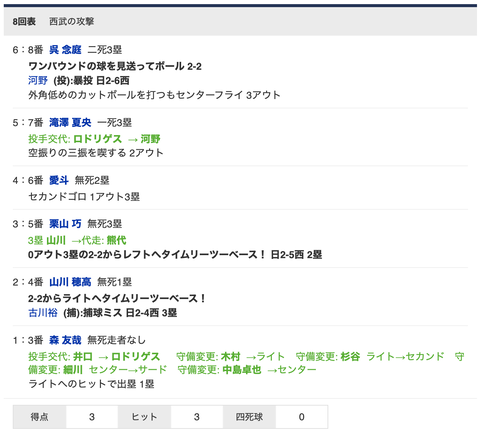This screenshot has width=480, height=433.
Task: Select pinch runner text 3塁 山川 →代走: 熊代
Action: 77,240
